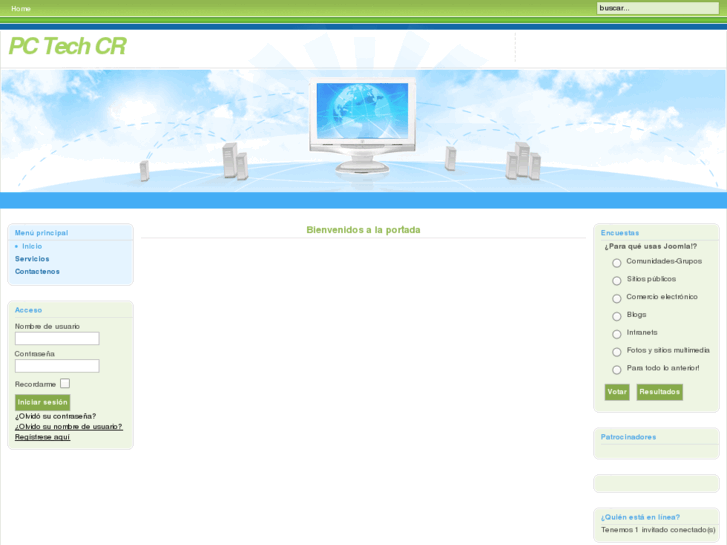Click the Iniciar sesión button
The image size is (727, 545).
43,402
